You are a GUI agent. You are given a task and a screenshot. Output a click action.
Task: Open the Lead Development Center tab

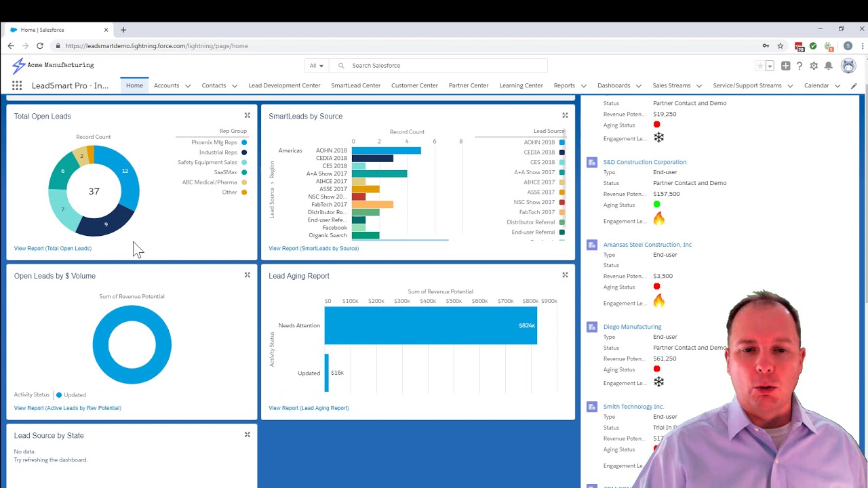pos(284,85)
